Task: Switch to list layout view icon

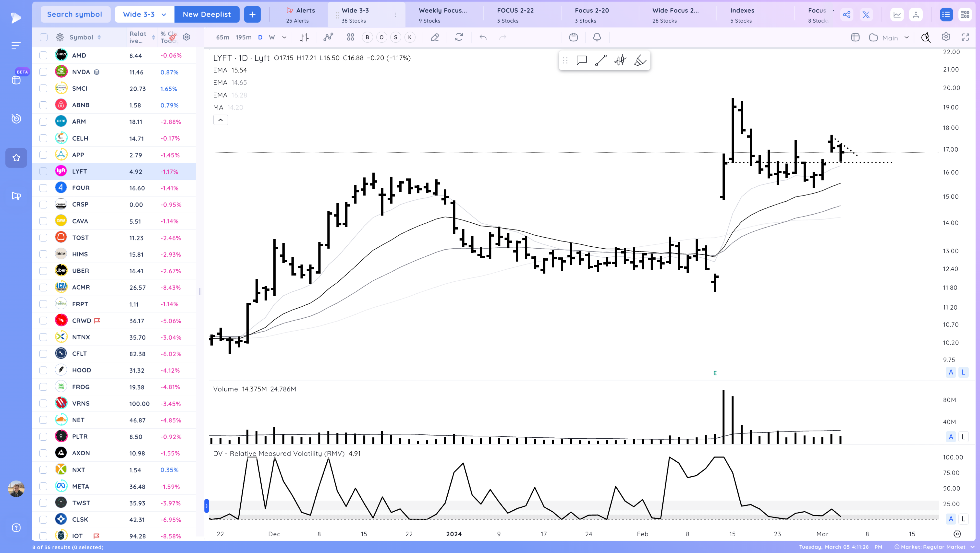Action: click(946, 14)
